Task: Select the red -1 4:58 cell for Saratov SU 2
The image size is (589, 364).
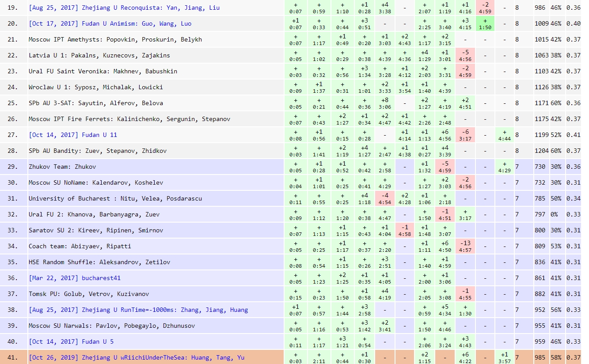Action: 404,230
